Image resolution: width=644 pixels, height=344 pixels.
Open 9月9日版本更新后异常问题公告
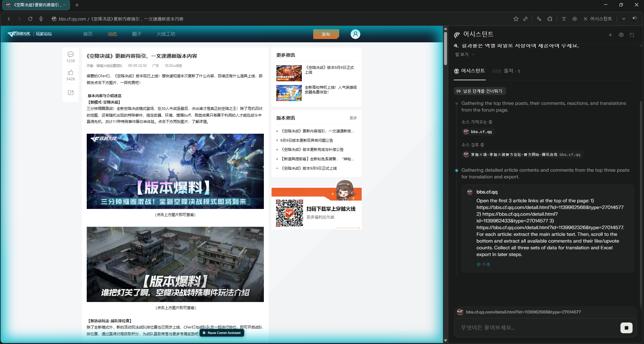tap(307, 140)
